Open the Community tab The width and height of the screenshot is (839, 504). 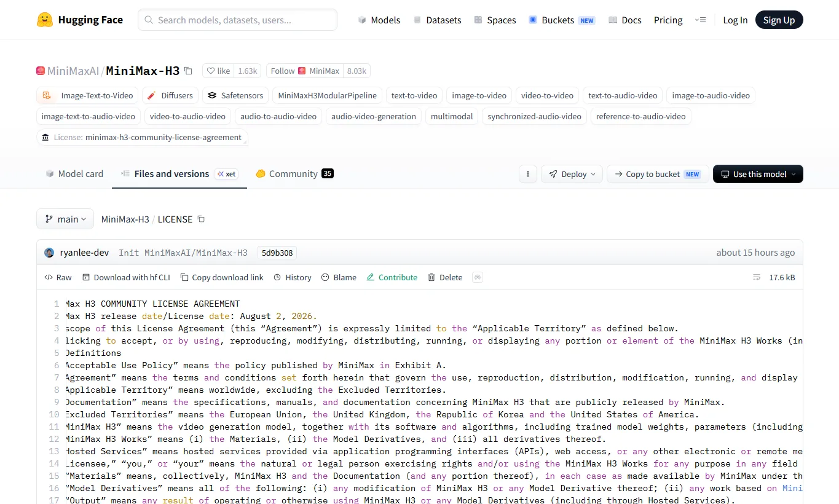(x=294, y=174)
